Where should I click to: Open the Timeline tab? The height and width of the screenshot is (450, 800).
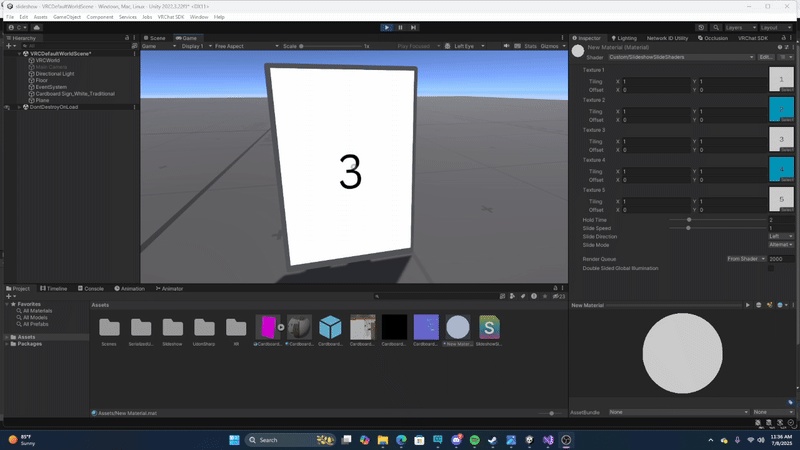click(x=54, y=288)
